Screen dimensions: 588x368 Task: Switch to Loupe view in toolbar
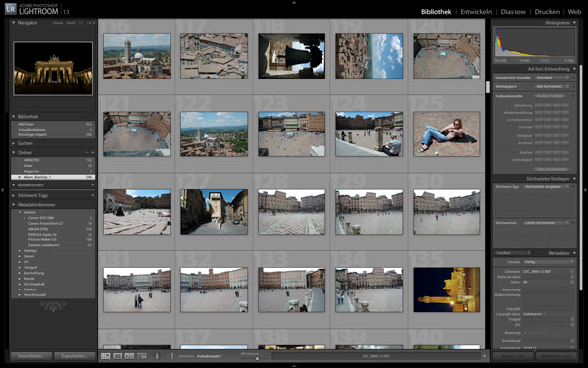click(118, 356)
